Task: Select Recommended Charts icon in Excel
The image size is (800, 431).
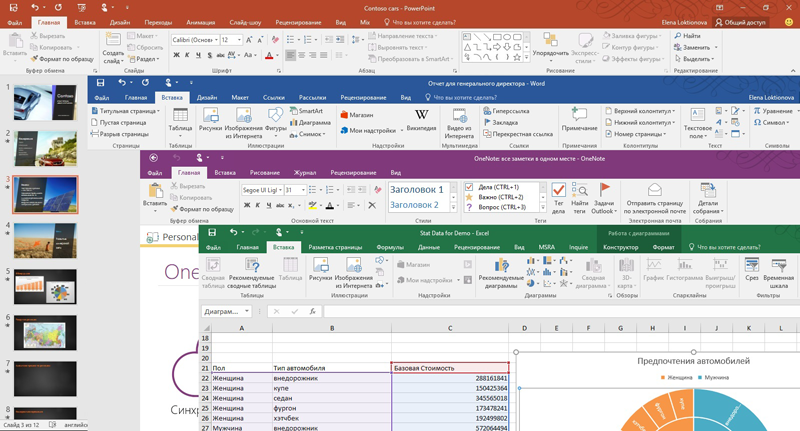Action: click(x=501, y=265)
